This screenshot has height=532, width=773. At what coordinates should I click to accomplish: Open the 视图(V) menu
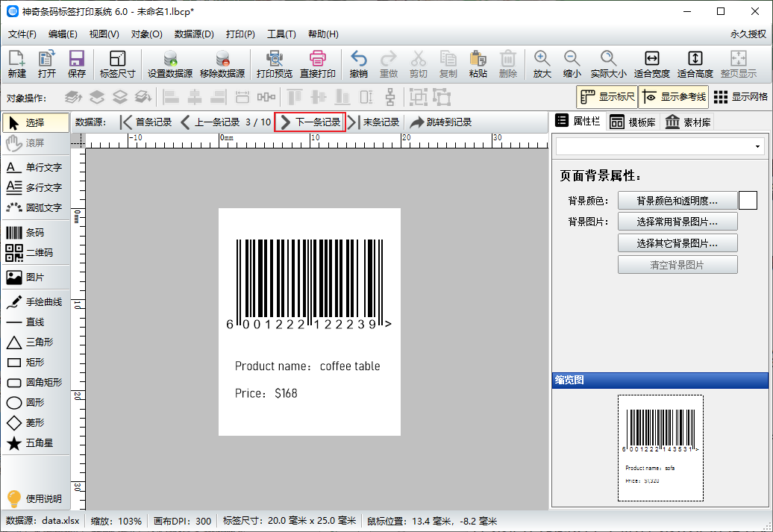click(x=104, y=34)
